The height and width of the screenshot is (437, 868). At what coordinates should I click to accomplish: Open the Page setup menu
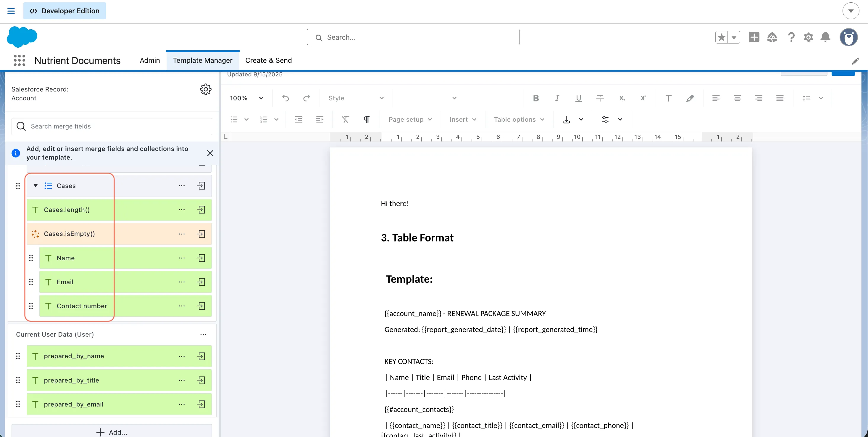(410, 119)
